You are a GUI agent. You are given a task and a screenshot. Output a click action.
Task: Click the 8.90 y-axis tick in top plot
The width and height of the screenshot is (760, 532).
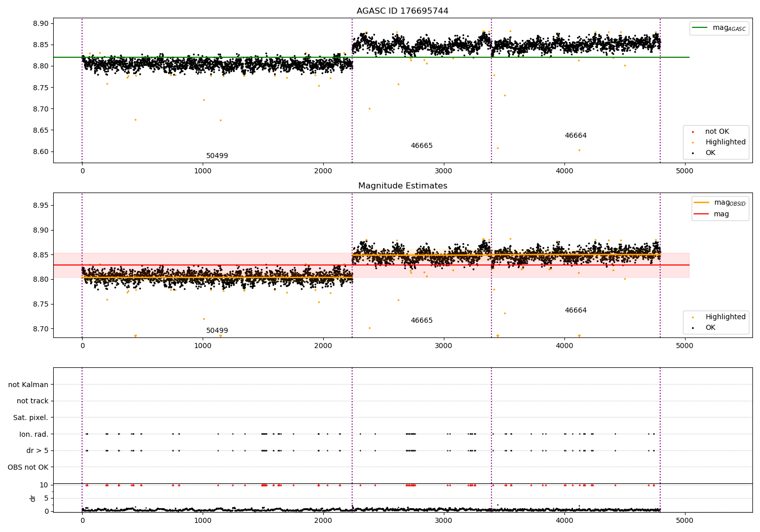point(41,23)
